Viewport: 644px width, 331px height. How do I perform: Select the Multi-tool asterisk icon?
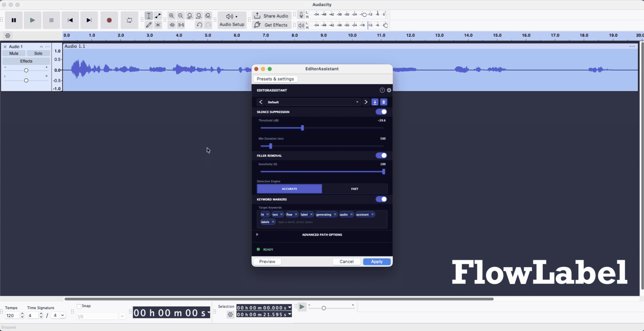158,25
